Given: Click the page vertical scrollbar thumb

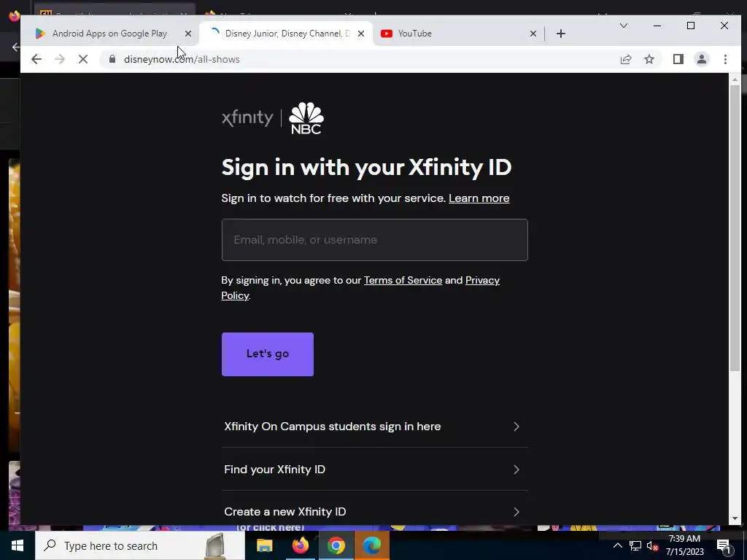Looking at the screenshot, I should pos(735,228).
